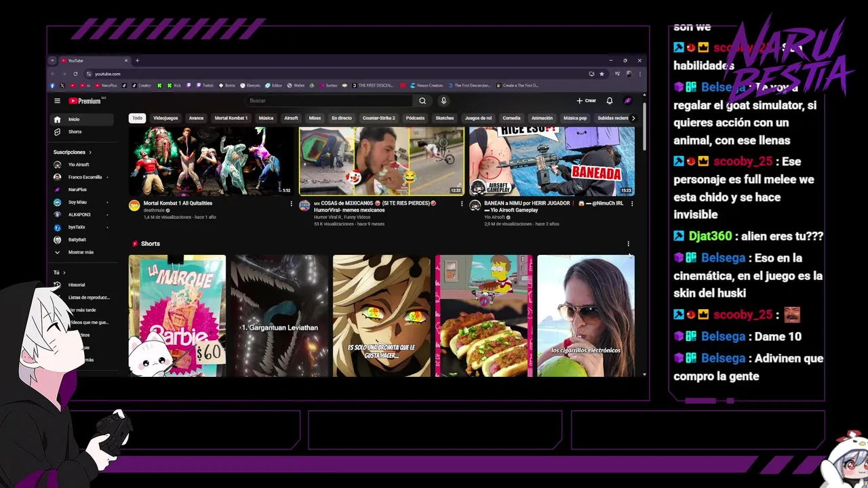Select the Música pop chip
Image resolution: width=868 pixels, height=488 pixels.
pyautogui.click(x=575, y=118)
